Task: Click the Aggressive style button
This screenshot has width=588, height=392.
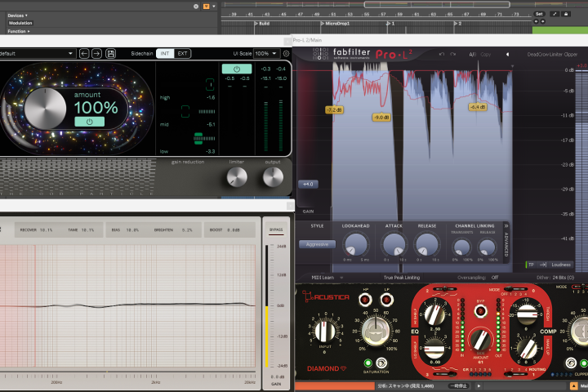Action: pos(317,244)
